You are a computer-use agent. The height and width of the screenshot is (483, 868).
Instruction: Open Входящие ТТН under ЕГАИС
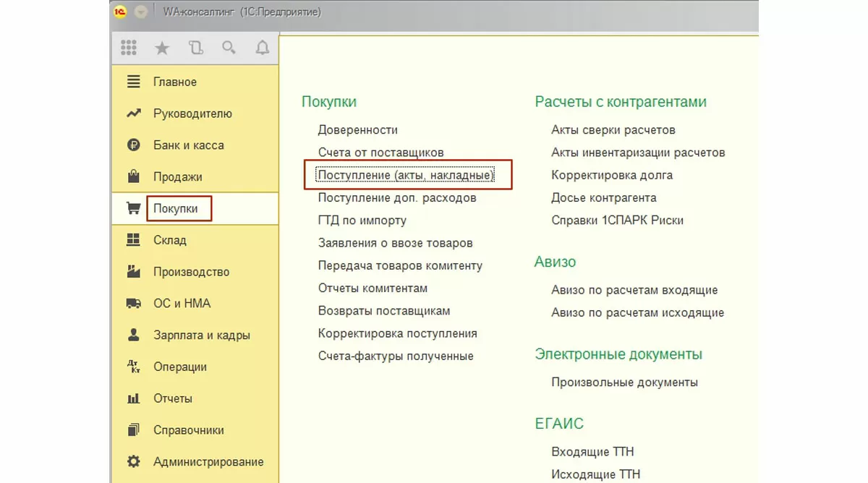point(592,452)
